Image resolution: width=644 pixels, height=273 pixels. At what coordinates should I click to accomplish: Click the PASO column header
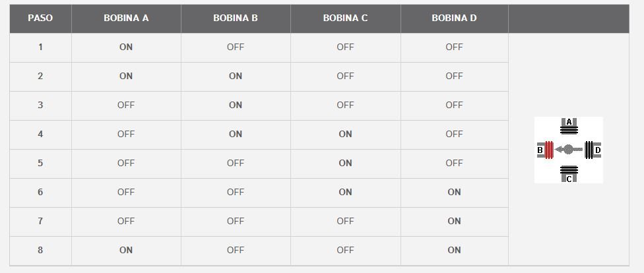click(x=40, y=18)
